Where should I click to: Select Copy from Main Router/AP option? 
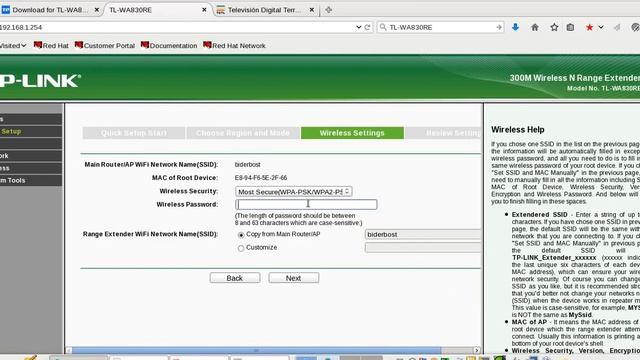241,235
